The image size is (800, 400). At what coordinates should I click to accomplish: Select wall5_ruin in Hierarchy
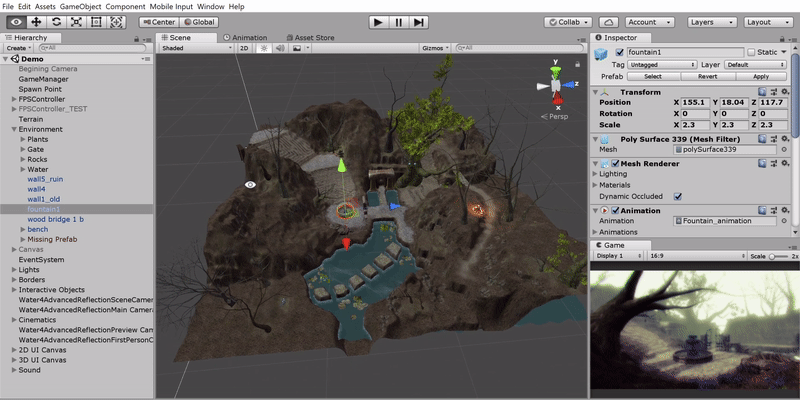tap(45, 179)
